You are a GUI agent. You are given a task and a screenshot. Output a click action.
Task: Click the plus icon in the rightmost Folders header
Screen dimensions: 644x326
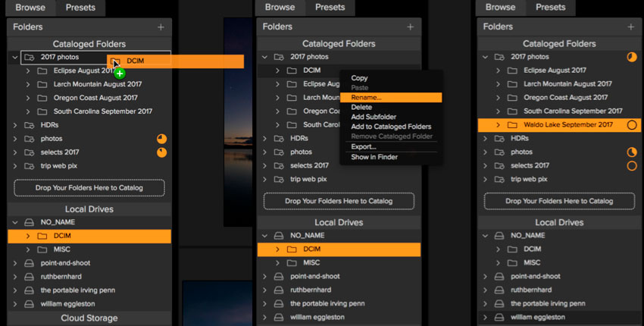pos(631,27)
